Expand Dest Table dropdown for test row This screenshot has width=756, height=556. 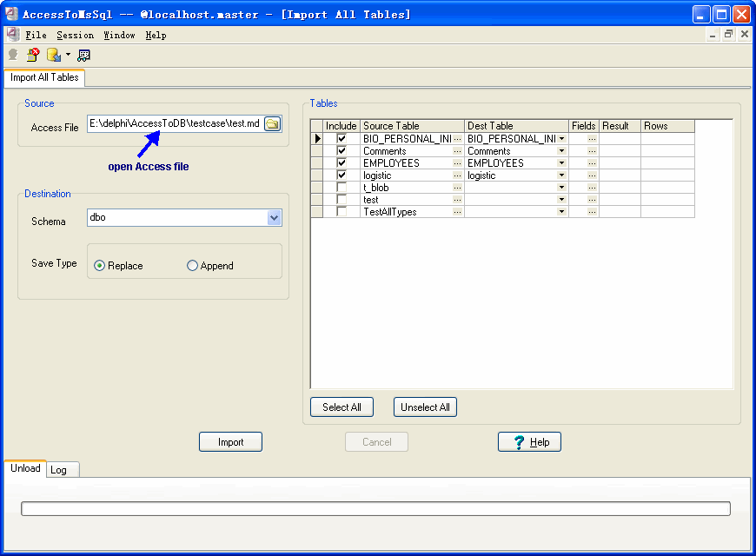click(561, 200)
